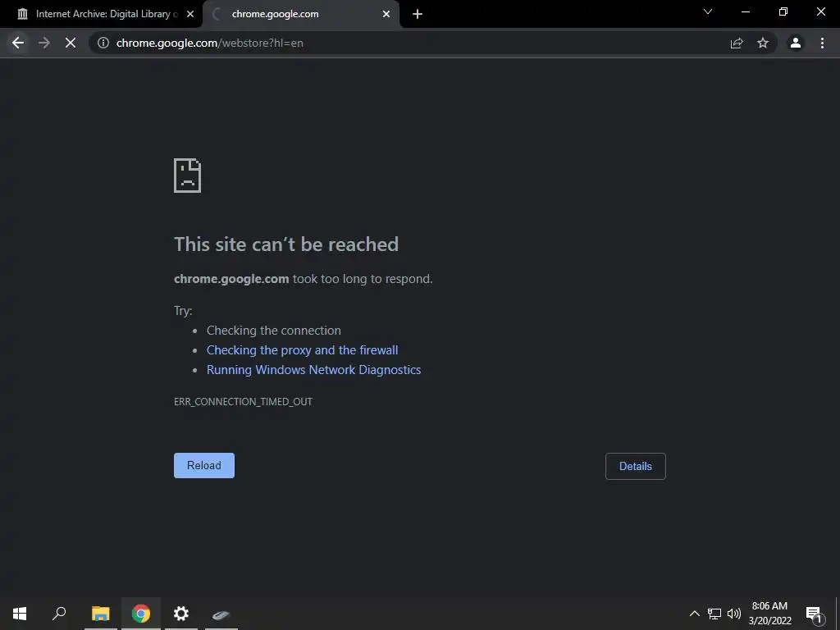Click the 'This site can't be reached' heading
Image resolution: width=840 pixels, height=630 pixels.
pos(286,244)
